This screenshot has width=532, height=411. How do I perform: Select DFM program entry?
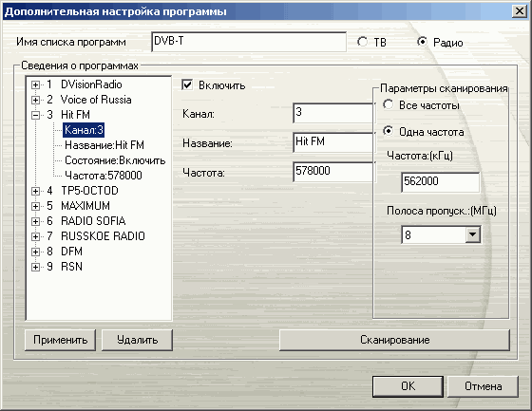pos(71,252)
